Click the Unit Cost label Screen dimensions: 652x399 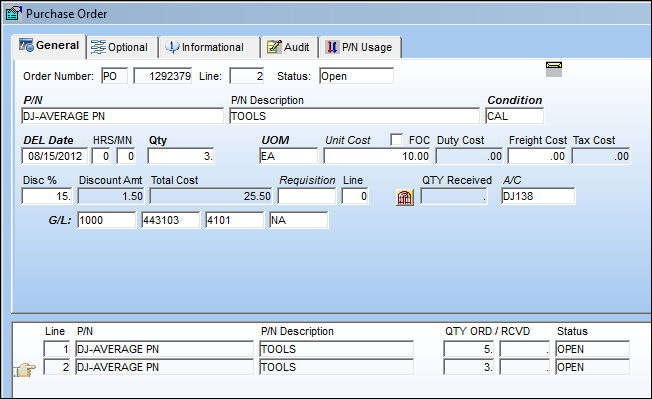pyautogui.click(x=348, y=140)
